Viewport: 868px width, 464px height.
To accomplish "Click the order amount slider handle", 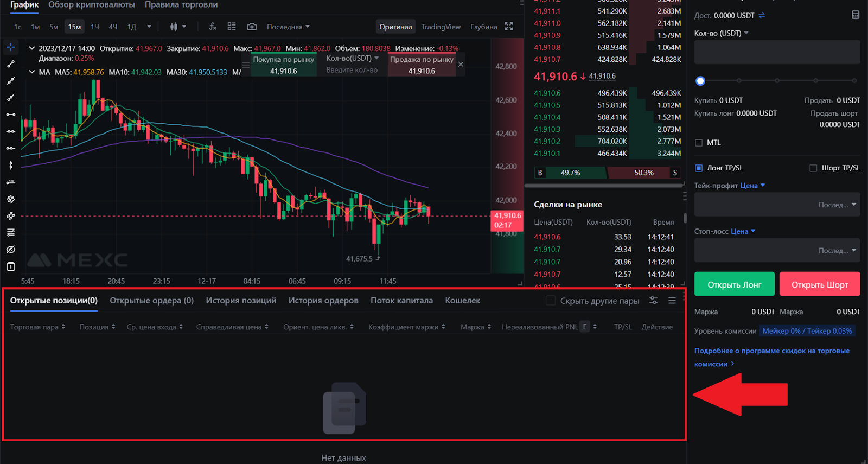I will pos(700,81).
